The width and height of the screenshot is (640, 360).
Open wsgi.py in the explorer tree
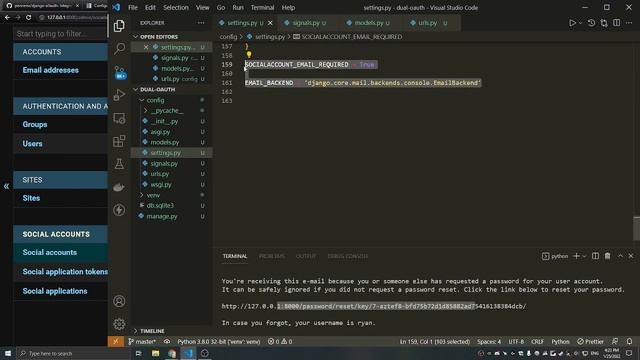161,184
